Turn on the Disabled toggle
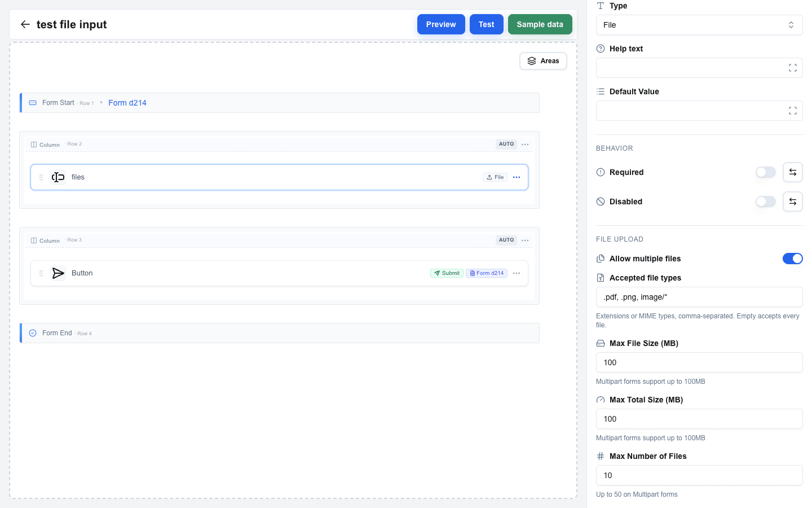812x508 pixels. tap(766, 202)
